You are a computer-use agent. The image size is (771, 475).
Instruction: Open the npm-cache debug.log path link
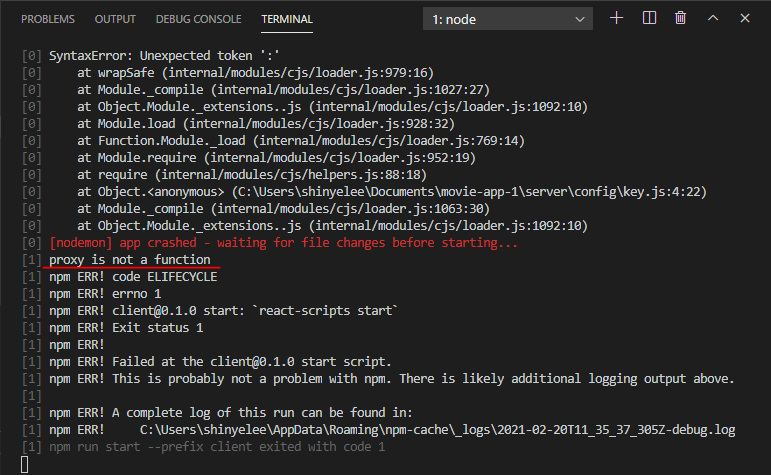(438, 430)
